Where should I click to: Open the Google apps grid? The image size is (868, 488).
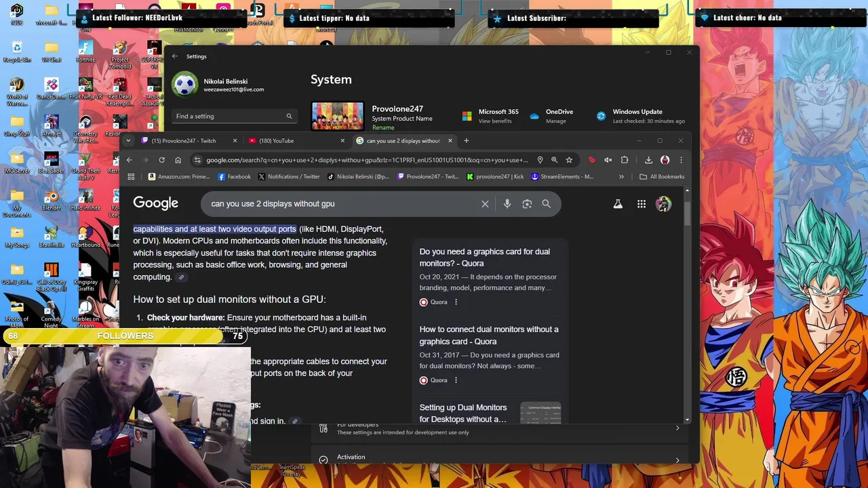click(x=642, y=204)
